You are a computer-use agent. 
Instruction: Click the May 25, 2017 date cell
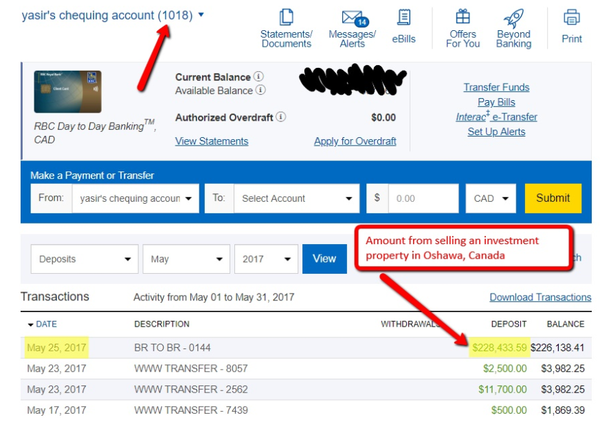(57, 348)
